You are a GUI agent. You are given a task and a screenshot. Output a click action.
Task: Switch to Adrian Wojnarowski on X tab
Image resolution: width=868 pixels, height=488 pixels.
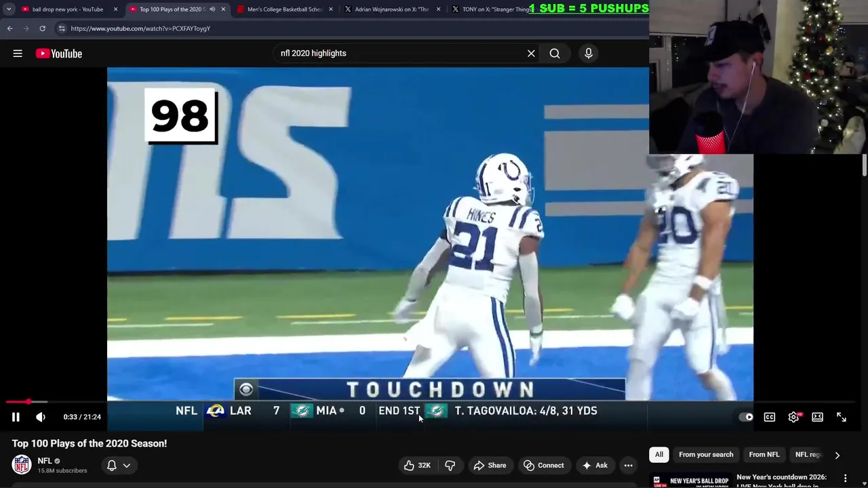(391, 9)
